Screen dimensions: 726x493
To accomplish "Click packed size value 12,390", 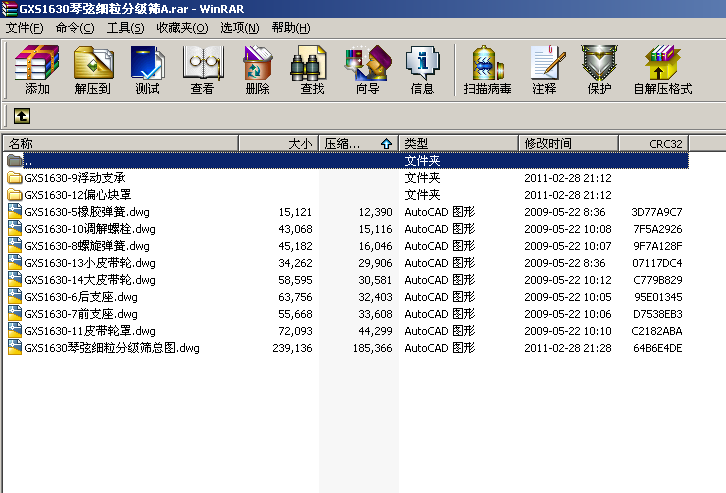I will pos(375,212).
